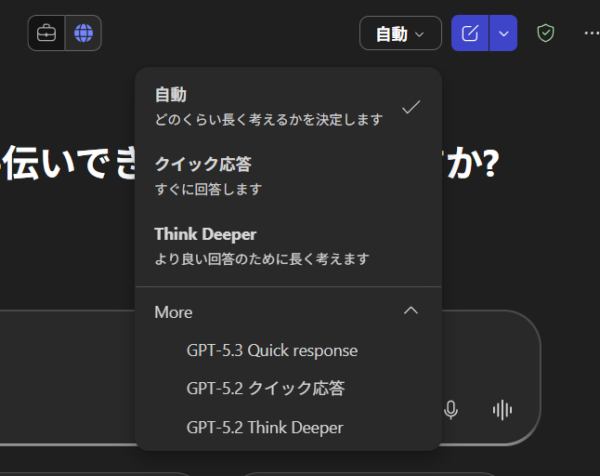Start a new chat with the compose icon
The image size is (600, 476).
tap(470, 33)
